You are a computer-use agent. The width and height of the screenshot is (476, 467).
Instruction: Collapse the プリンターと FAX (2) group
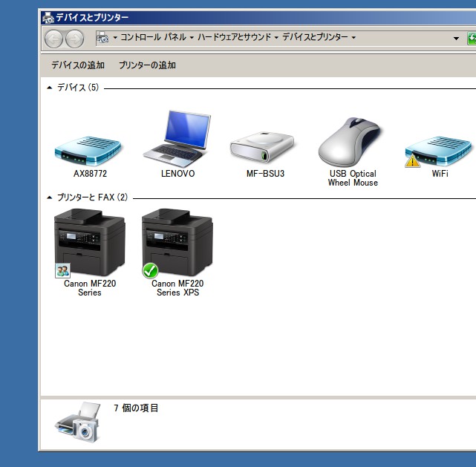coord(50,197)
